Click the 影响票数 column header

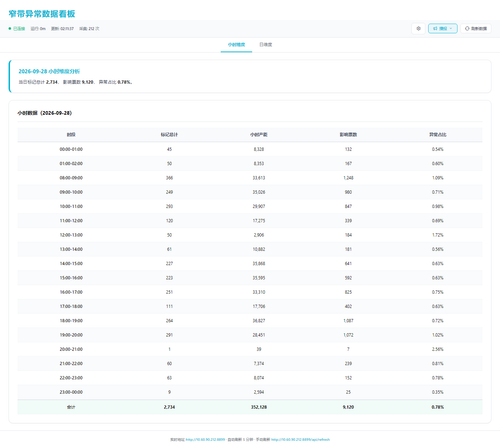[x=348, y=135]
